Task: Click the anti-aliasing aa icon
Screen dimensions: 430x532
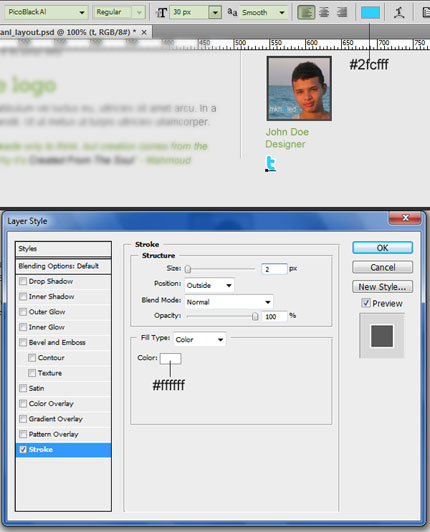Action: [232, 12]
